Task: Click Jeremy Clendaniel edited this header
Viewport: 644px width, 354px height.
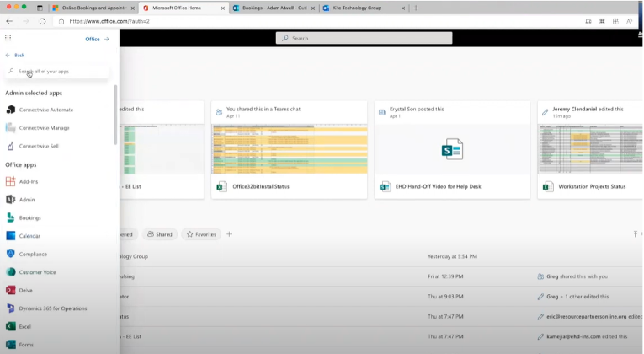Action: point(588,109)
